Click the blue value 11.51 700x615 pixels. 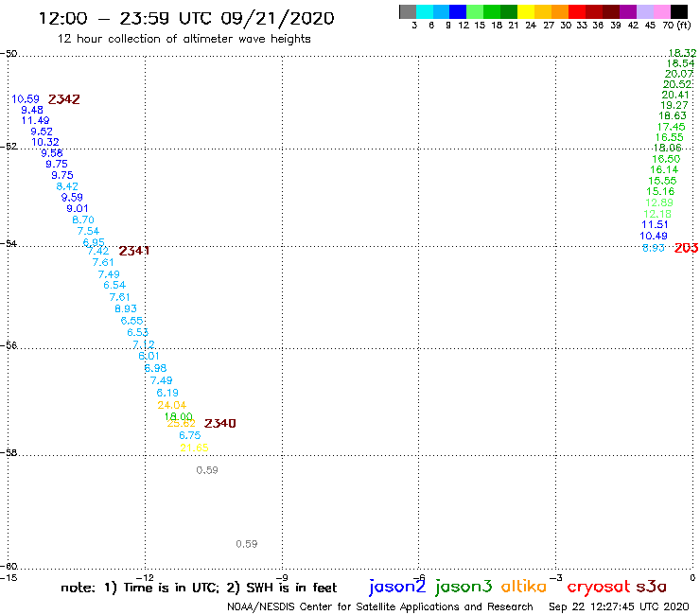coord(655,224)
